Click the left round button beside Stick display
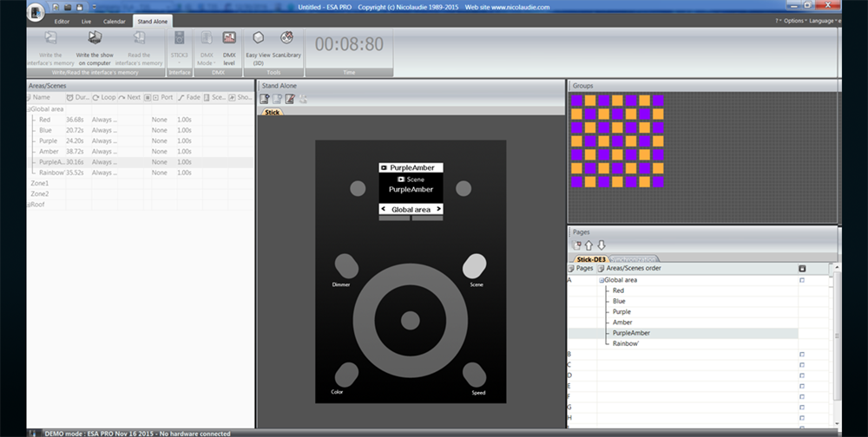Screen dimensions: 868x437 pyautogui.click(x=358, y=189)
